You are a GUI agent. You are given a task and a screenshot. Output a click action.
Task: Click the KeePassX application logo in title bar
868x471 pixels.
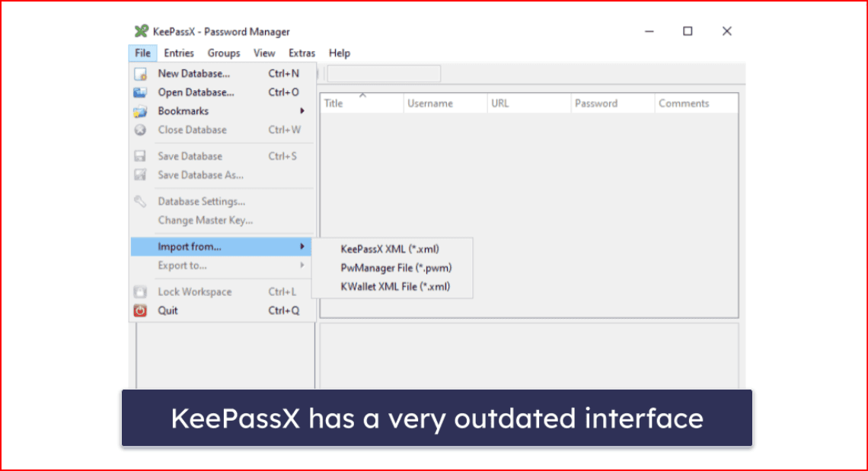point(140,32)
